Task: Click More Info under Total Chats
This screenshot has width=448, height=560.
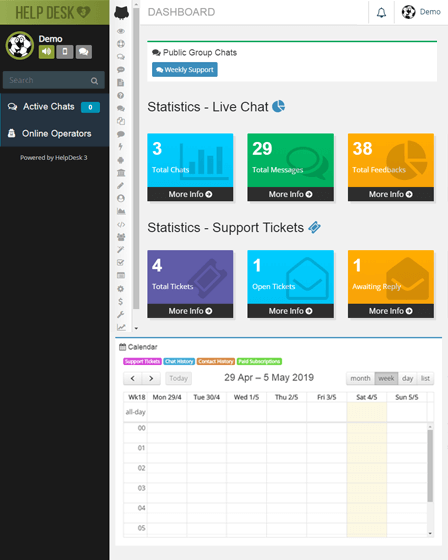Action: [190, 194]
